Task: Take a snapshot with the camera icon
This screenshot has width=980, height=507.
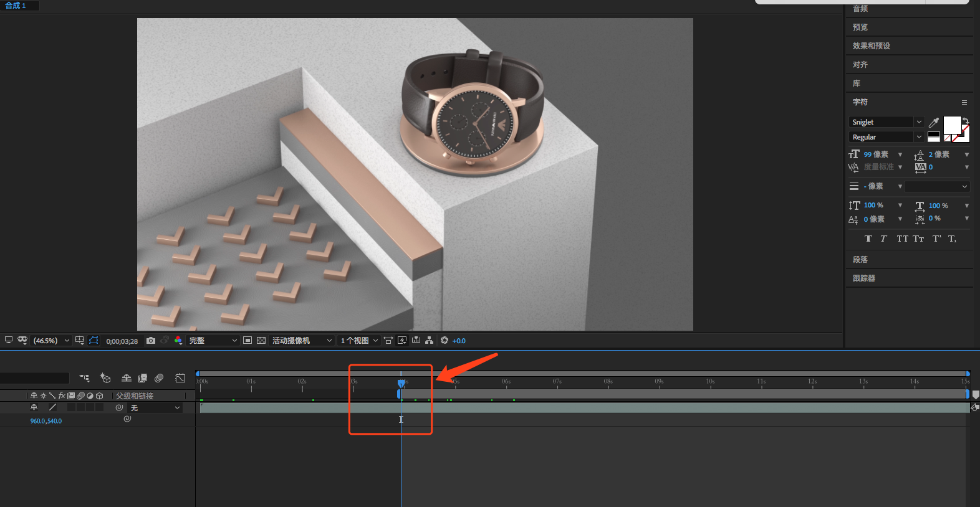Action: 151,341
